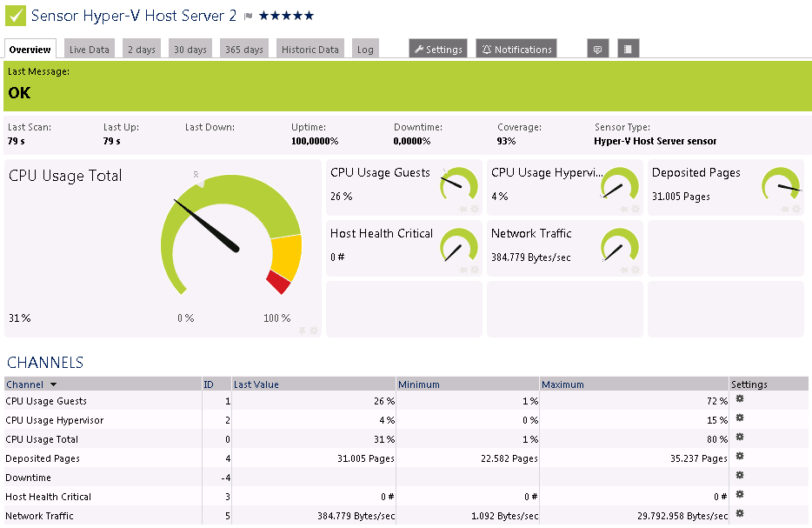812x528 pixels.
Task: Open gear settings for CPU Usage Guests row
Action: pos(740,399)
